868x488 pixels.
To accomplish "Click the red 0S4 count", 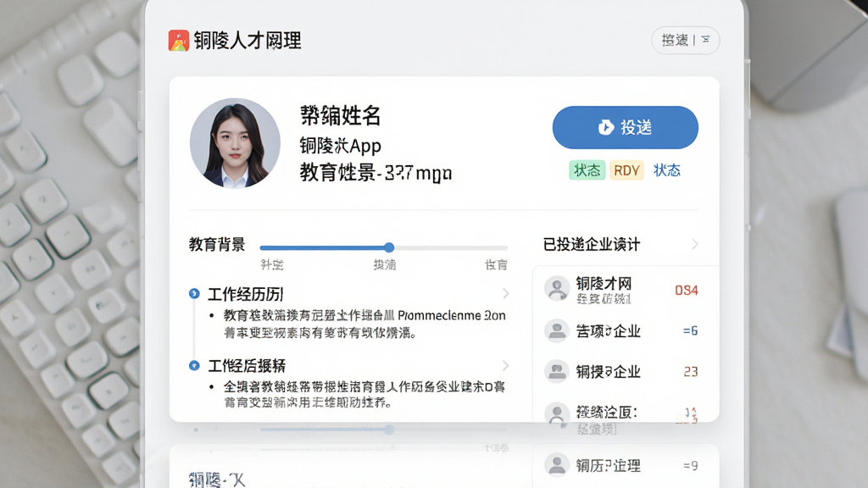I will pyautogui.click(x=687, y=291).
